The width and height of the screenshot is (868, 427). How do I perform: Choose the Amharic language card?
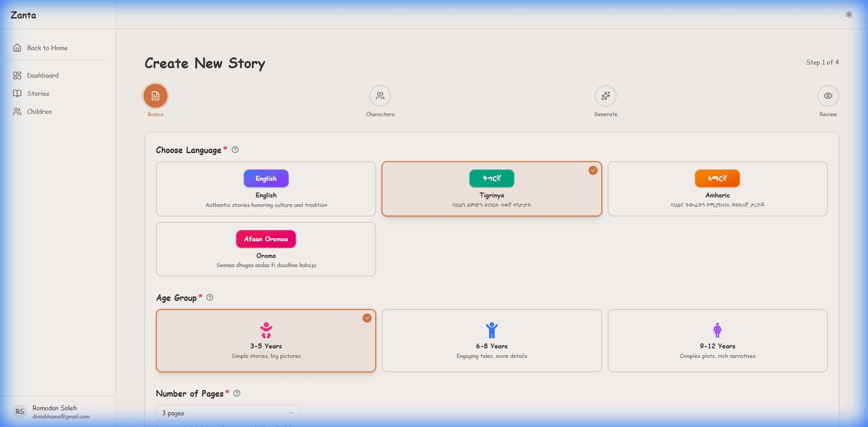tap(717, 188)
